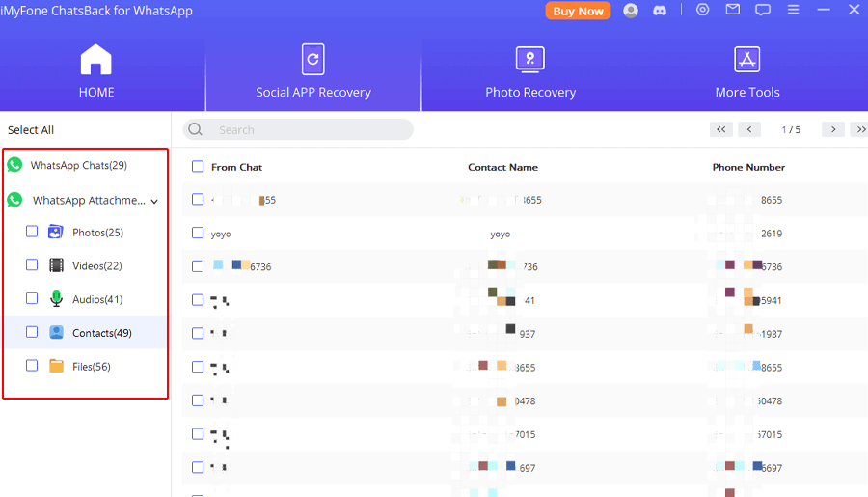
Task: Open the user account profile icon
Action: [631, 11]
